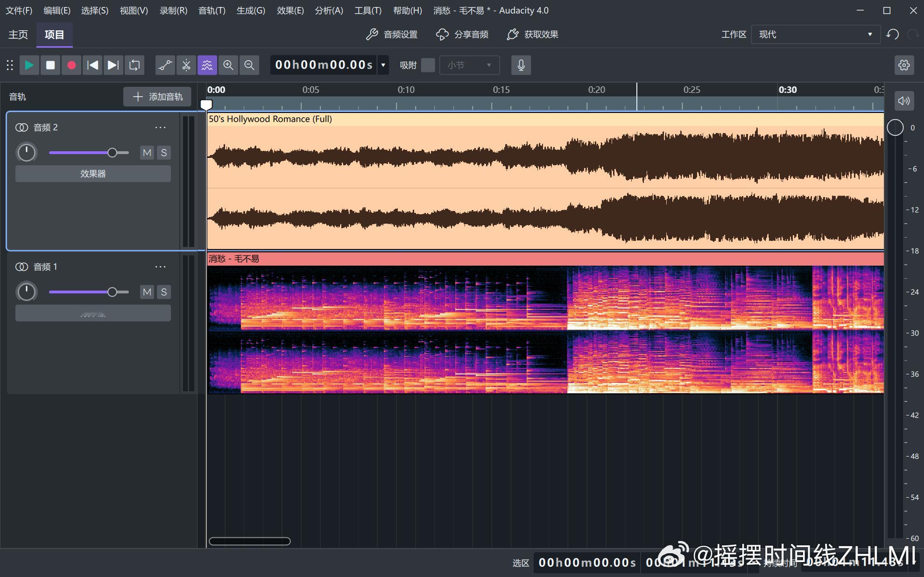Click 添加音轨 add track button
The width and height of the screenshot is (924, 577).
tap(157, 97)
